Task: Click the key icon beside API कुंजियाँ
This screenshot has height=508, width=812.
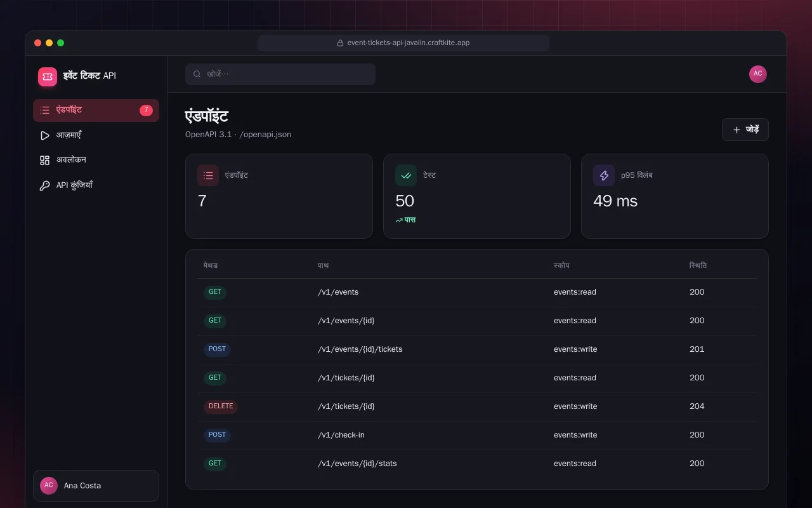Action: pos(44,185)
